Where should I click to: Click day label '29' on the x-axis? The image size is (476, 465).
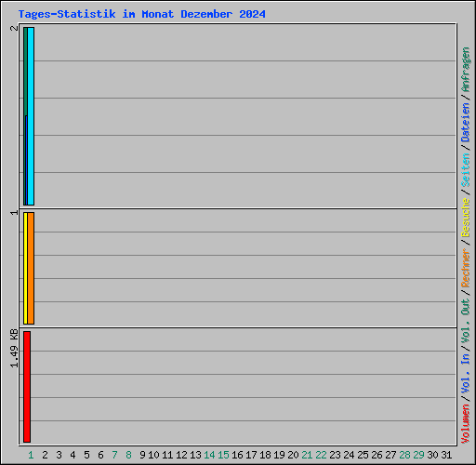tap(418, 455)
